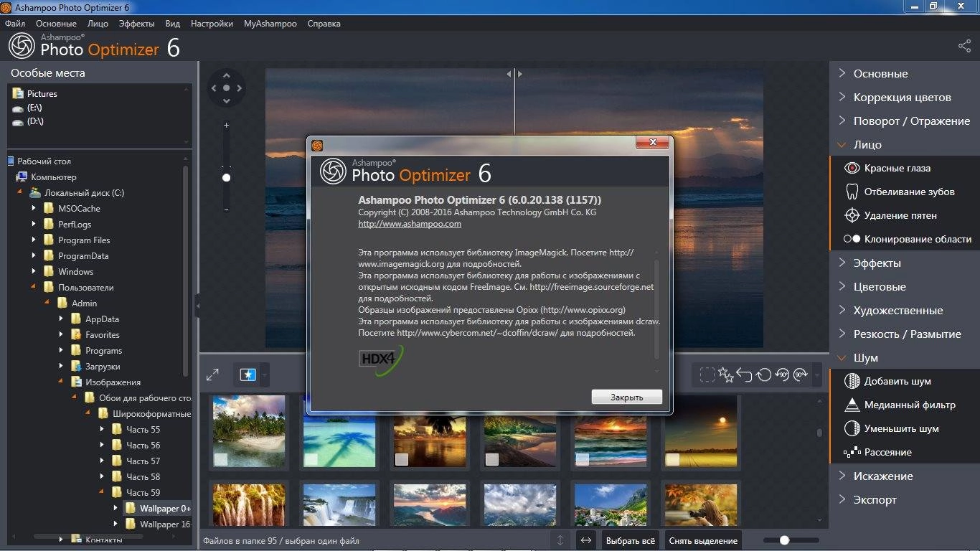980x551 pixels.
Task: Open the http://www.ashampoo.com link
Action: (x=410, y=224)
